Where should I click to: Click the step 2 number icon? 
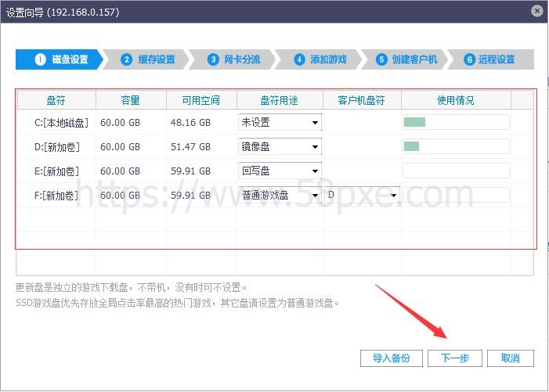click(126, 59)
